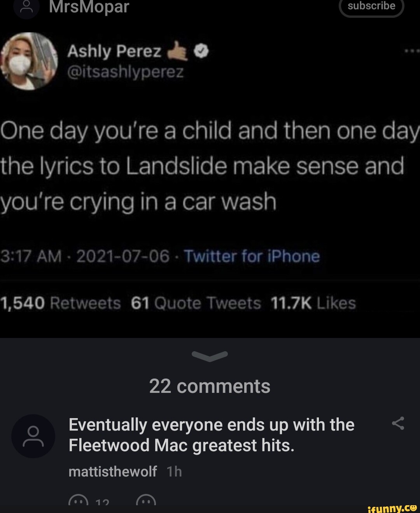Open the MrsMopar profile name

[89, 7]
